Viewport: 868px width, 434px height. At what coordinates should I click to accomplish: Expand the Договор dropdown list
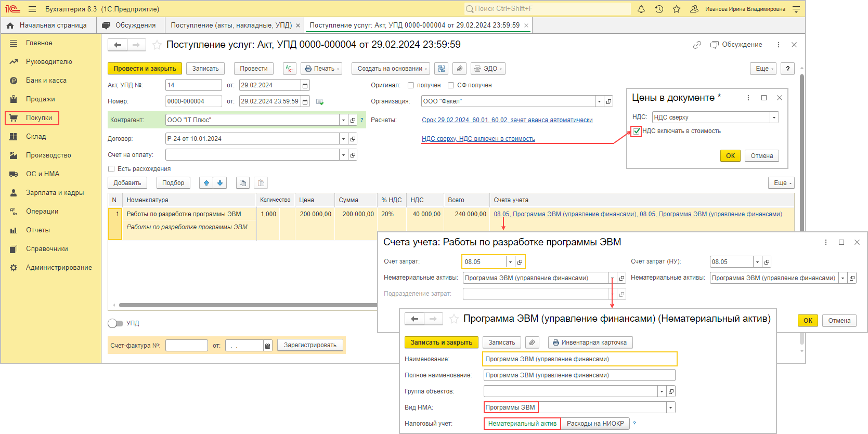click(x=343, y=139)
